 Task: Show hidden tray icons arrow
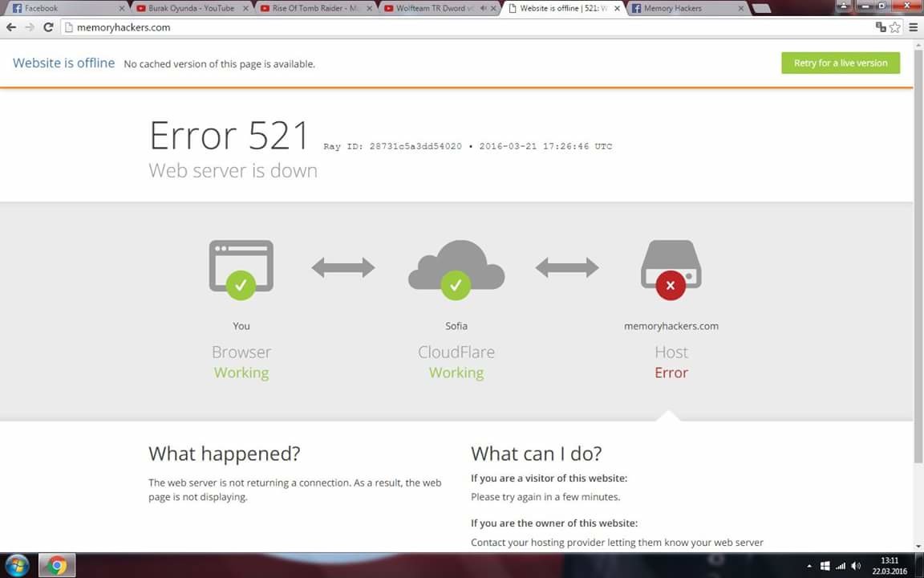pos(809,566)
